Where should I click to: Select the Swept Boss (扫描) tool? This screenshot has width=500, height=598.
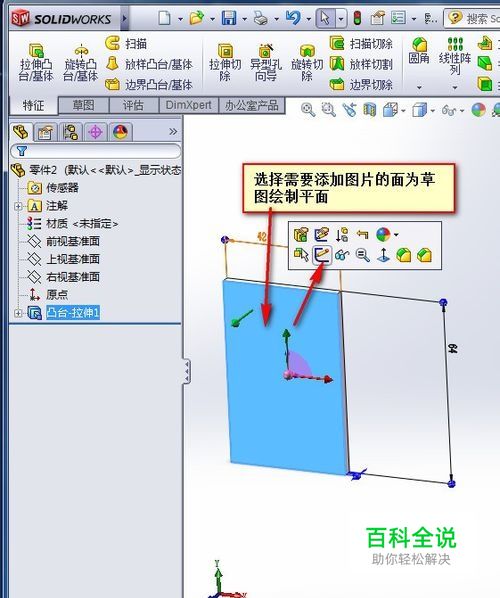tap(126, 43)
